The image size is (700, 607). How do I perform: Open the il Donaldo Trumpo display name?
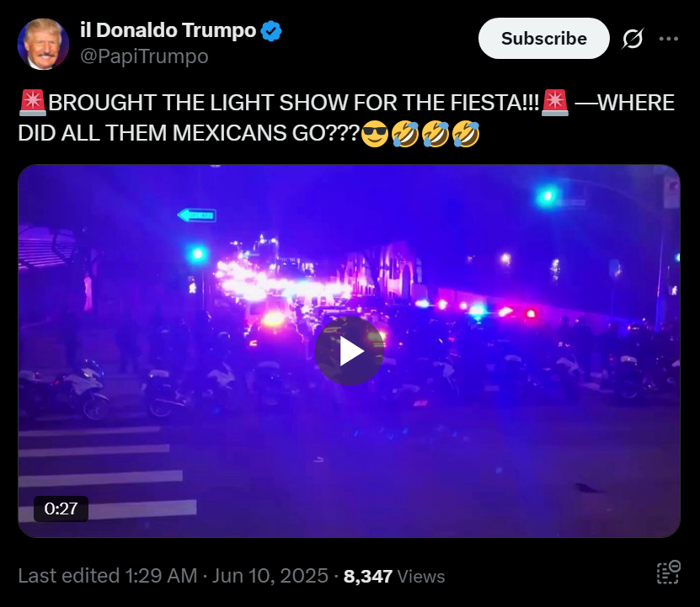tap(168, 30)
